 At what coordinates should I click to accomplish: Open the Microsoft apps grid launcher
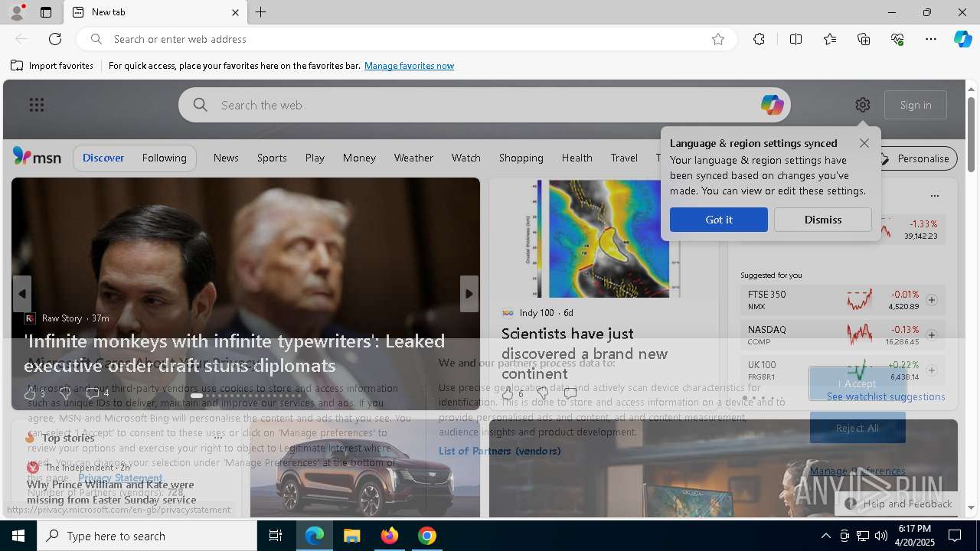tap(37, 105)
